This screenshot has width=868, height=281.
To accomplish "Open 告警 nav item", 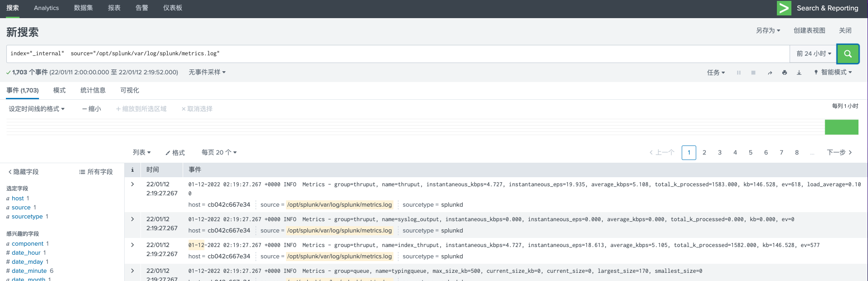I will pyautogui.click(x=142, y=8).
